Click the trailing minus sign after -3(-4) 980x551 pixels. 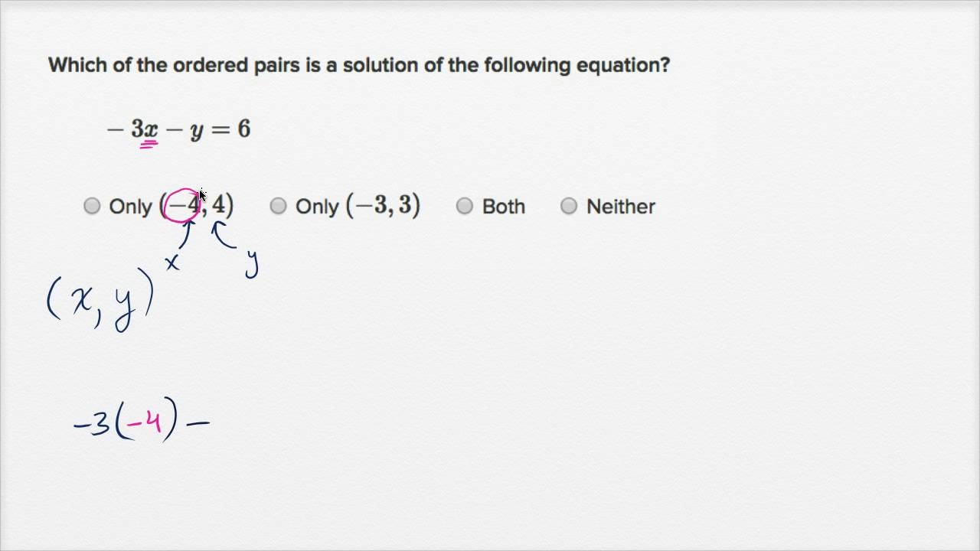pos(198,422)
